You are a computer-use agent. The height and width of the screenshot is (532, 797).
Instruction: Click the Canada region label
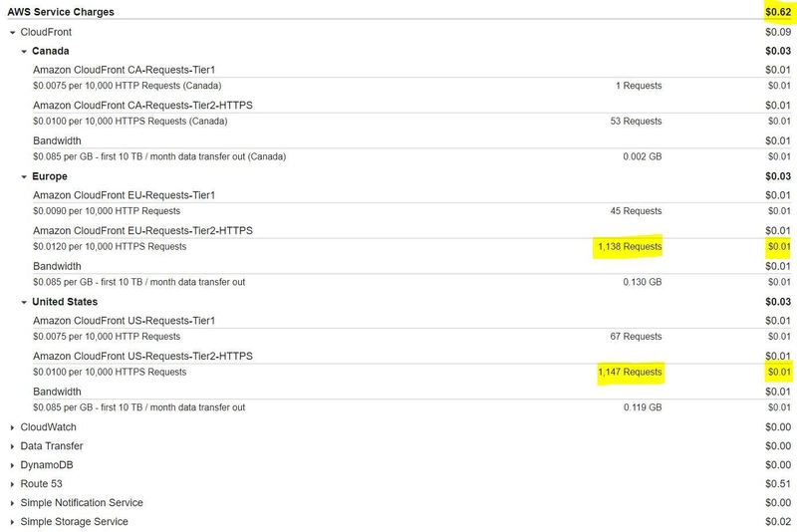coord(51,51)
